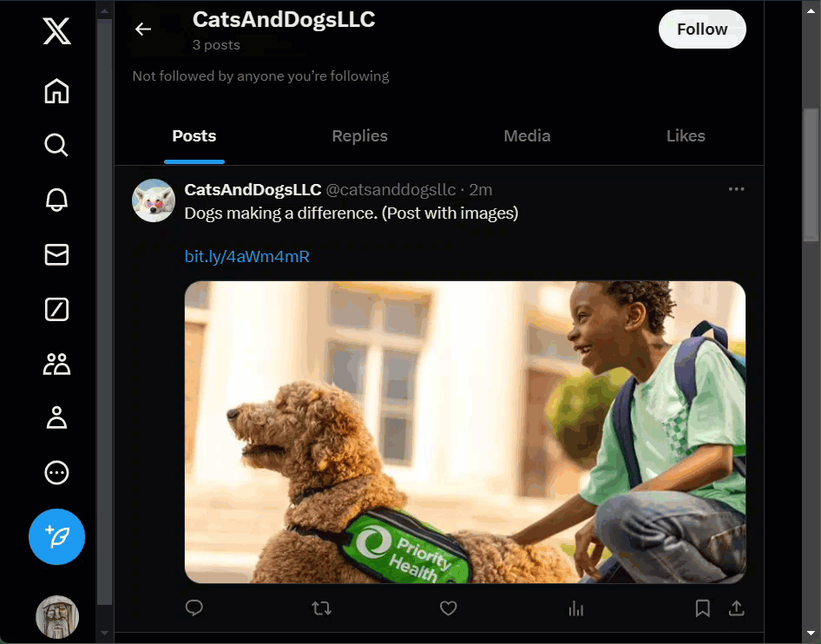Bookmark the CatsAndDogsLLC post
This screenshot has width=821, height=644.
[x=703, y=608]
